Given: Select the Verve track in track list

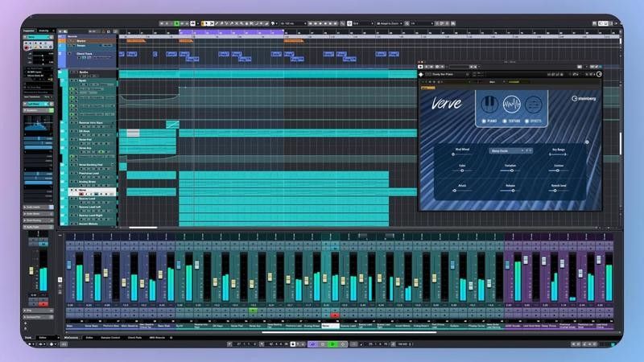Looking at the screenshot, I should pos(92,191).
